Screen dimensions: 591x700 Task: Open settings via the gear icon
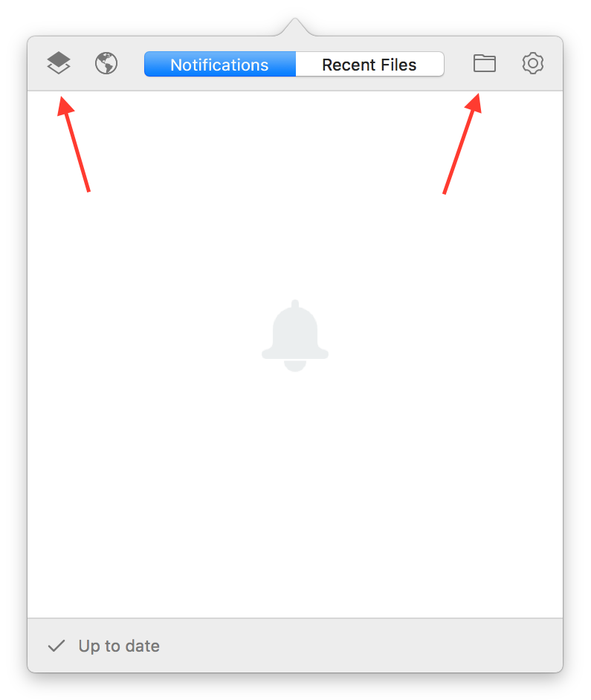pos(532,63)
